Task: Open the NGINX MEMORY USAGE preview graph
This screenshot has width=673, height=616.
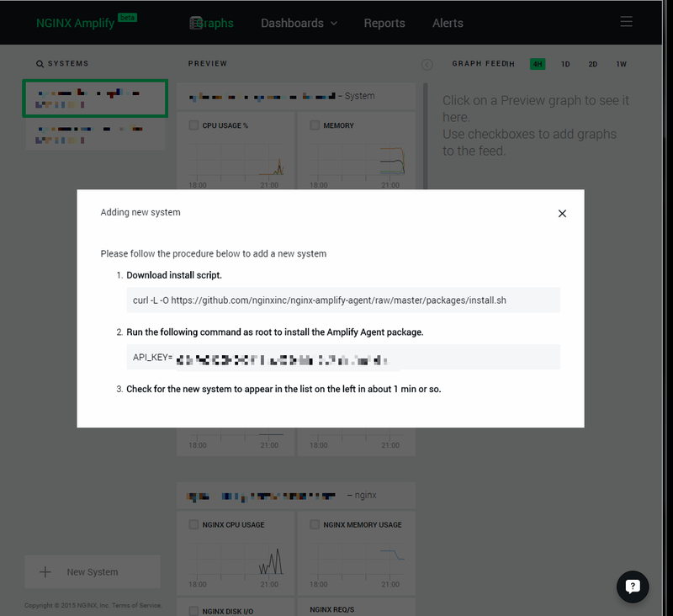Action: point(356,553)
